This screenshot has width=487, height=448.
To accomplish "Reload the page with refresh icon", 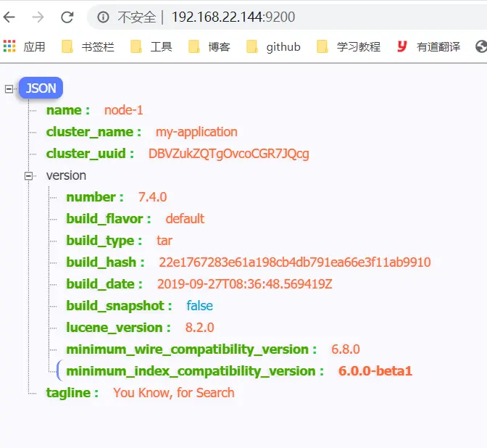I will click(67, 17).
